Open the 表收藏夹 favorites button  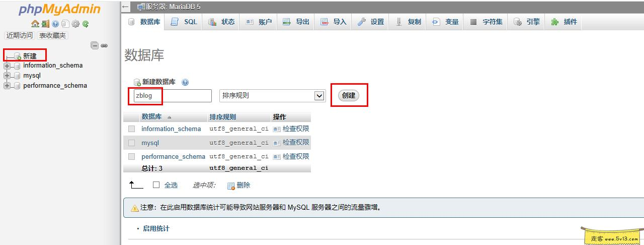pyautogui.click(x=52, y=35)
